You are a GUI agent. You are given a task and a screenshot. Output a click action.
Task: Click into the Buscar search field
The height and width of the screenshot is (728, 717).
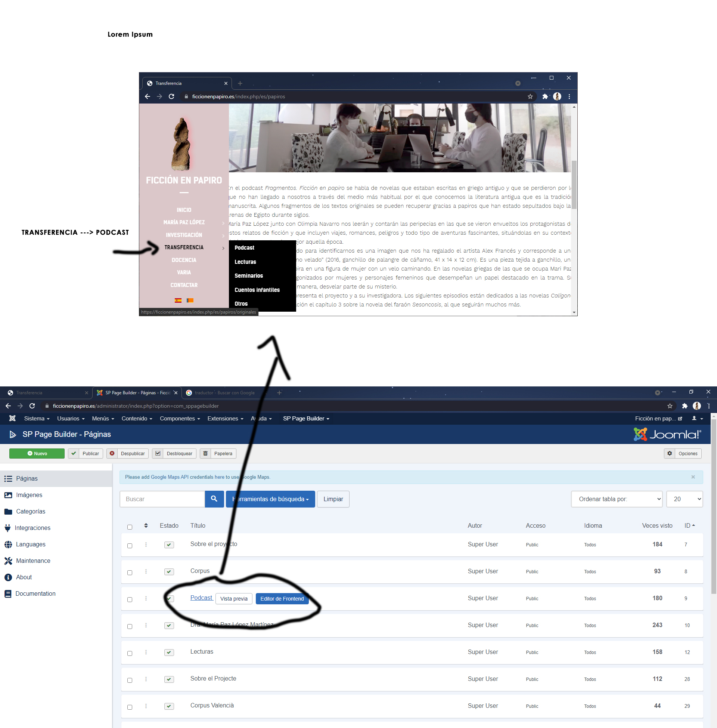point(162,499)
